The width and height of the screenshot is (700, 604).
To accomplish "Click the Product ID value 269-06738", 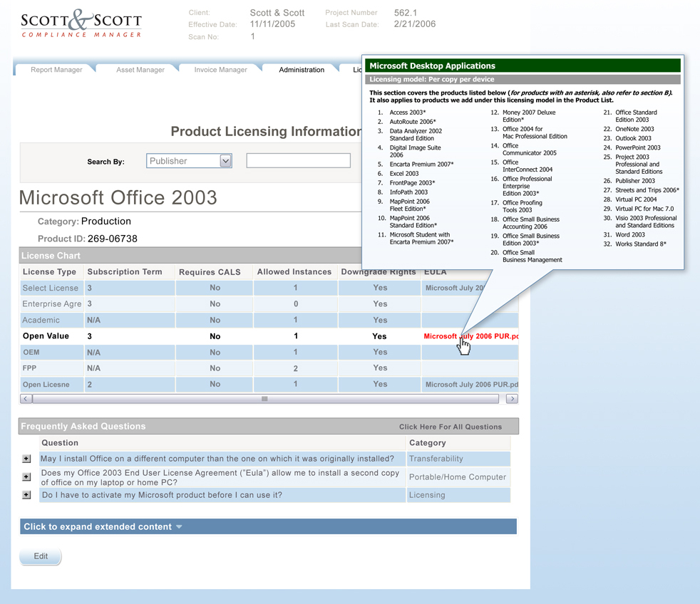I will click(x=113, y=239).
